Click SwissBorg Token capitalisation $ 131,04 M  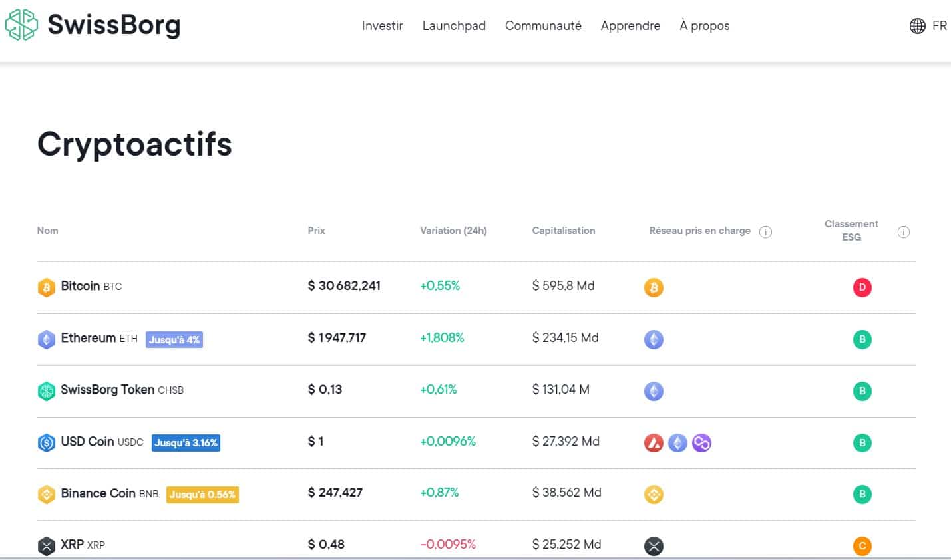coord(560,390)
